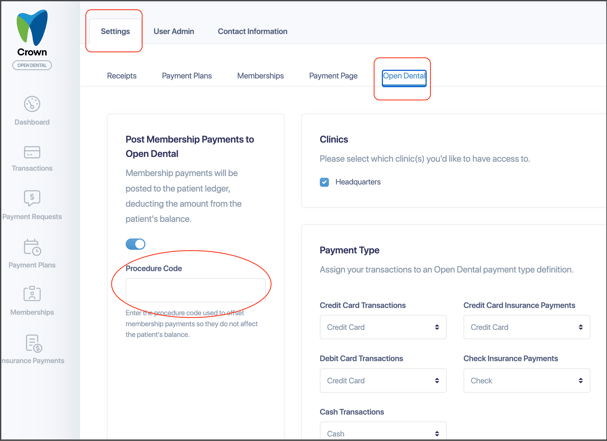Expand the Credit Card Transactions dropdown
Image resolution: width=607 pixels, height=441 pixels.
pyautogui.click(x=383, y=327)
